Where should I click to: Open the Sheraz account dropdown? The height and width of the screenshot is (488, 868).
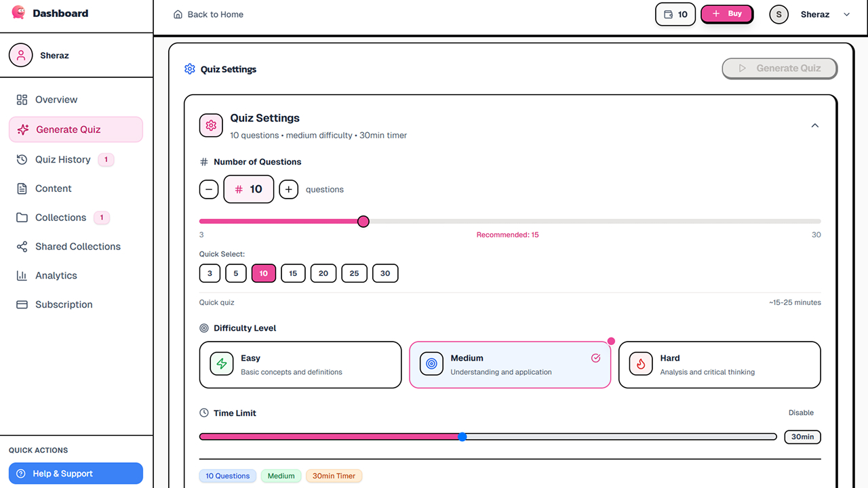(846, 14)
